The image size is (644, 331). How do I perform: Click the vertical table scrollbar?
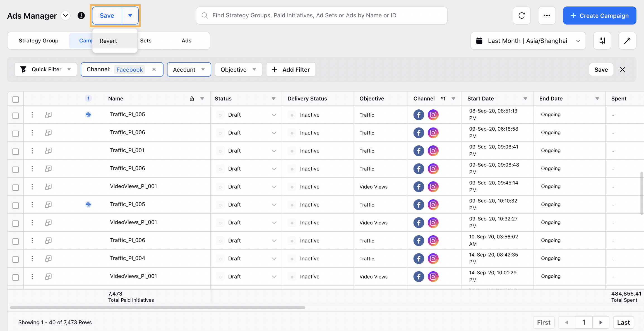642,193
